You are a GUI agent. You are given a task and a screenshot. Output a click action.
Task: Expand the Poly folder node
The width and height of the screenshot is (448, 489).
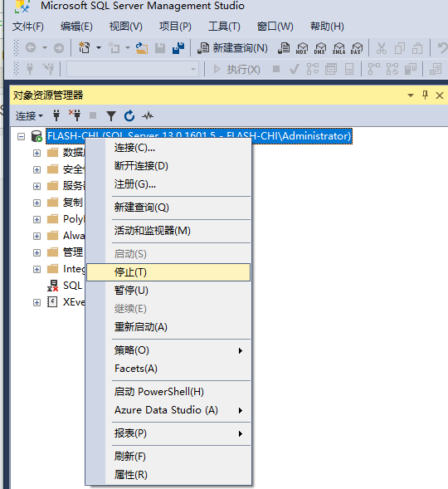(x=37, y=219)
